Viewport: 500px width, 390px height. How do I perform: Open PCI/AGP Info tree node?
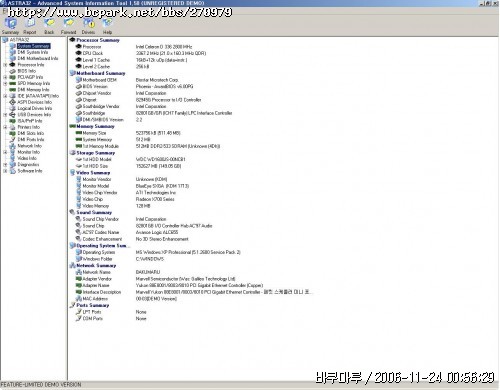30,77
